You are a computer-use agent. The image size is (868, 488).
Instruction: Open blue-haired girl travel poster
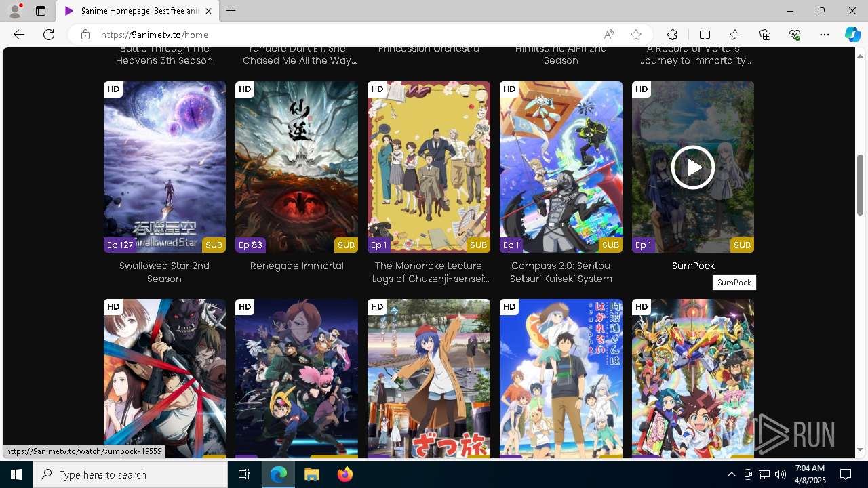click(x=429, y=378)
